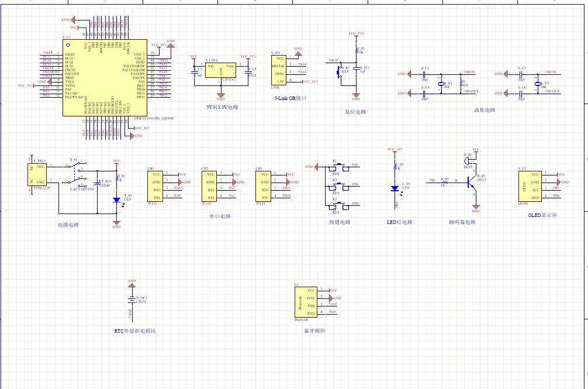The image size is (588, 389).
Task: Select the CH1 serial port header
Action: point(155,186)
